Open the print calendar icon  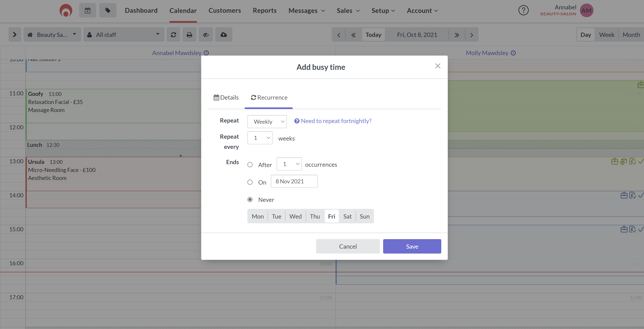(189, 34)
